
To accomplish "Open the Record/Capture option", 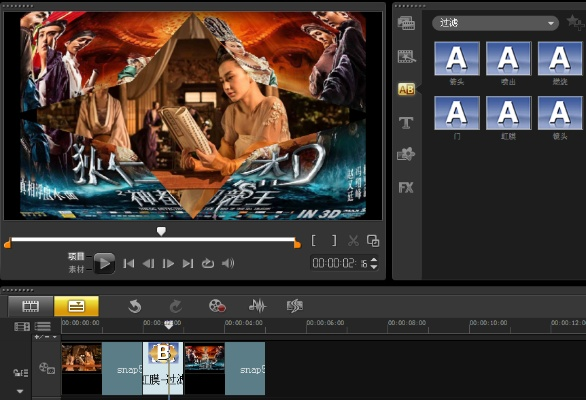I will pos(217,306).
